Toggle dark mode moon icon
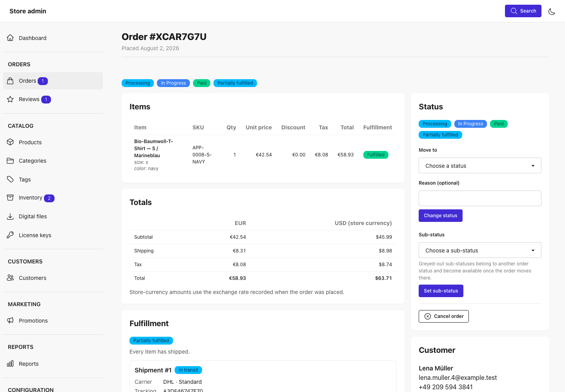565x392 pixels. pyautogui.click(x=552, y=11)
